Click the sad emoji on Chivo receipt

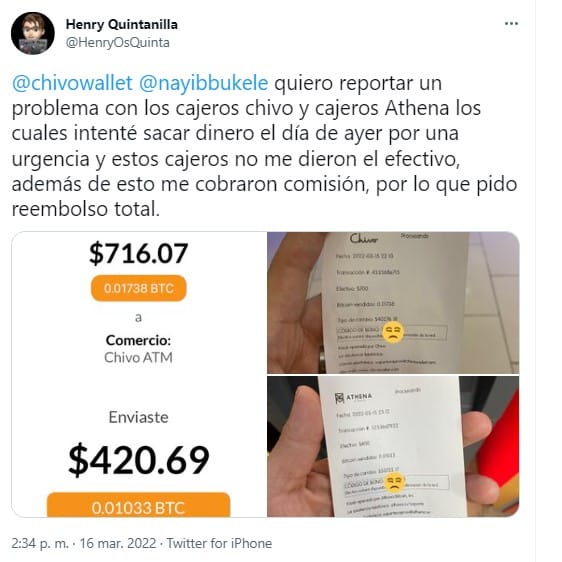click(393, 332)
